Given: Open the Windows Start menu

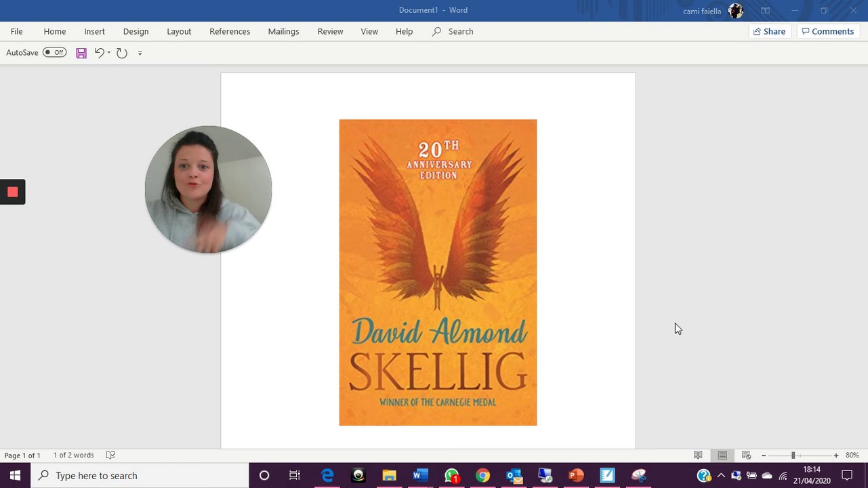Looking at the screenshot, I should tap(15, 475).
